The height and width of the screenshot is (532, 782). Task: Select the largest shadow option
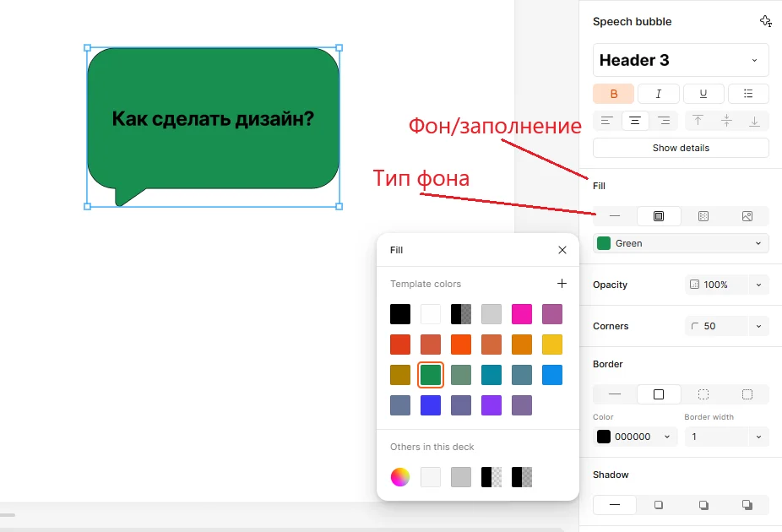pos(747,505)
